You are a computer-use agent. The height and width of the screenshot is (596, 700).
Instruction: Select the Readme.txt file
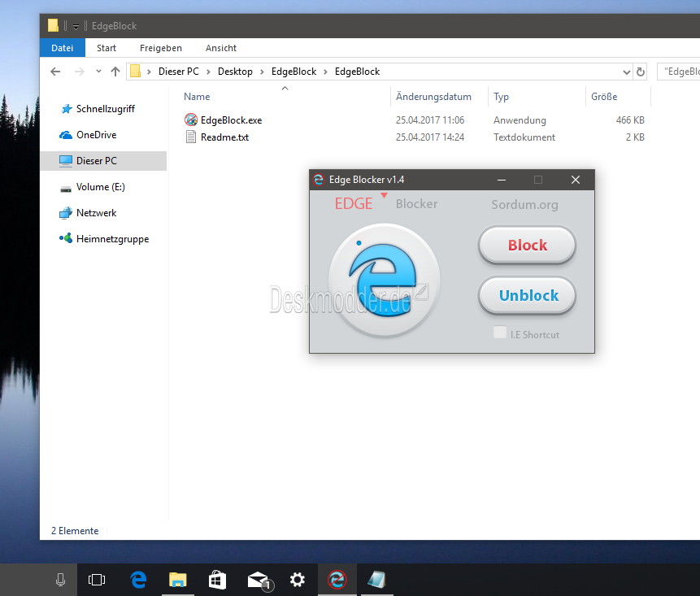224,137
